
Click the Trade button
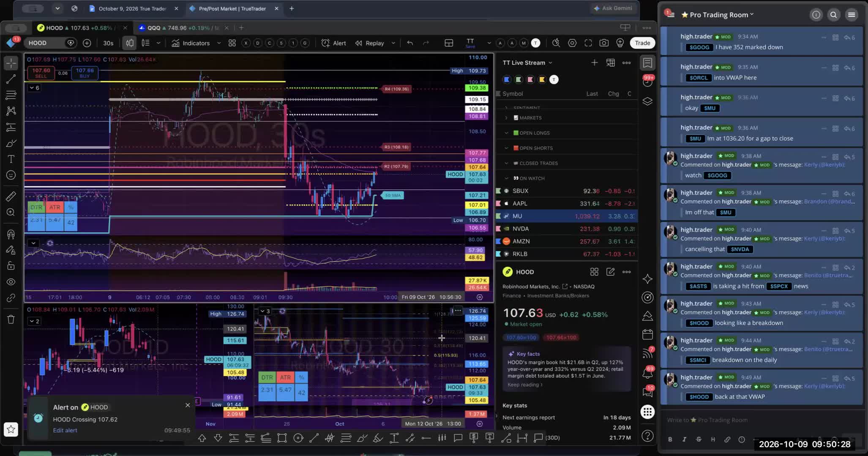[x=642, y=43]
